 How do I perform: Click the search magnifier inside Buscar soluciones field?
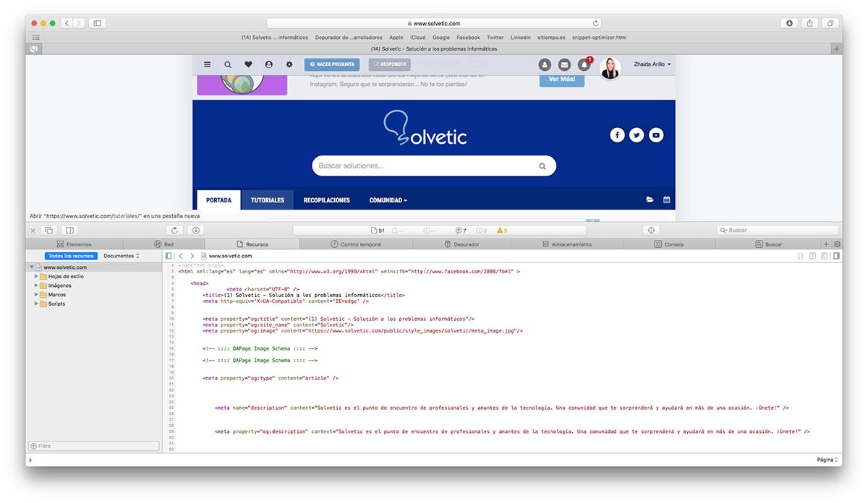coord(542,166)
